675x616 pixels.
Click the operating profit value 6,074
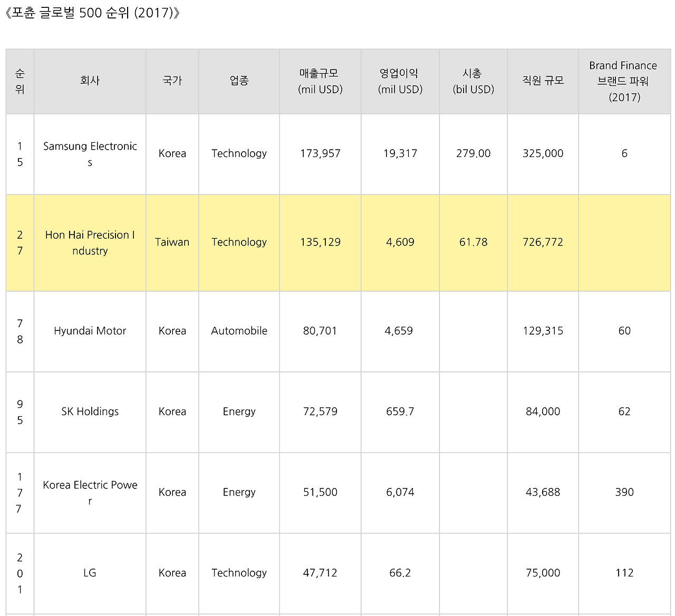[400, 492]
